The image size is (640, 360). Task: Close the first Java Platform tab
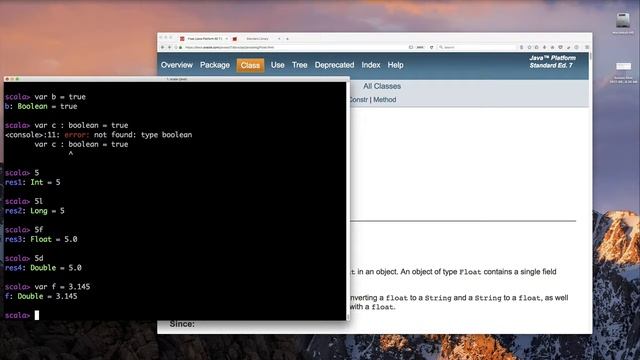[227, 39]
